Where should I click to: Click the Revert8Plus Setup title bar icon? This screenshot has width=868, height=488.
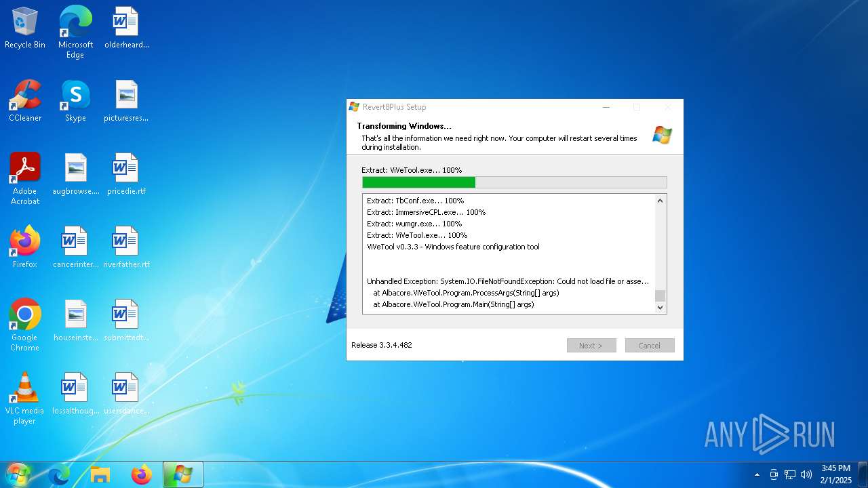354,107
